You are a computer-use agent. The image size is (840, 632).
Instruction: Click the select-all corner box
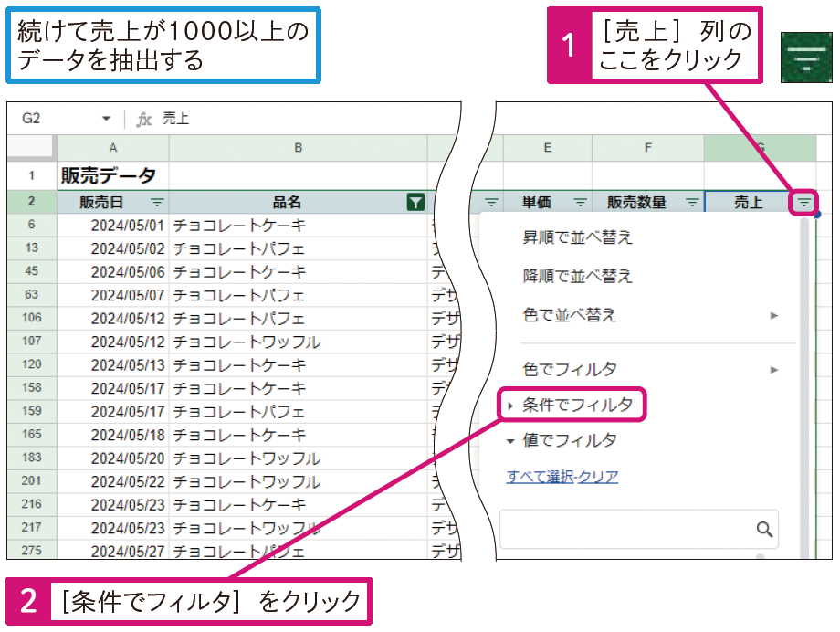32,148
